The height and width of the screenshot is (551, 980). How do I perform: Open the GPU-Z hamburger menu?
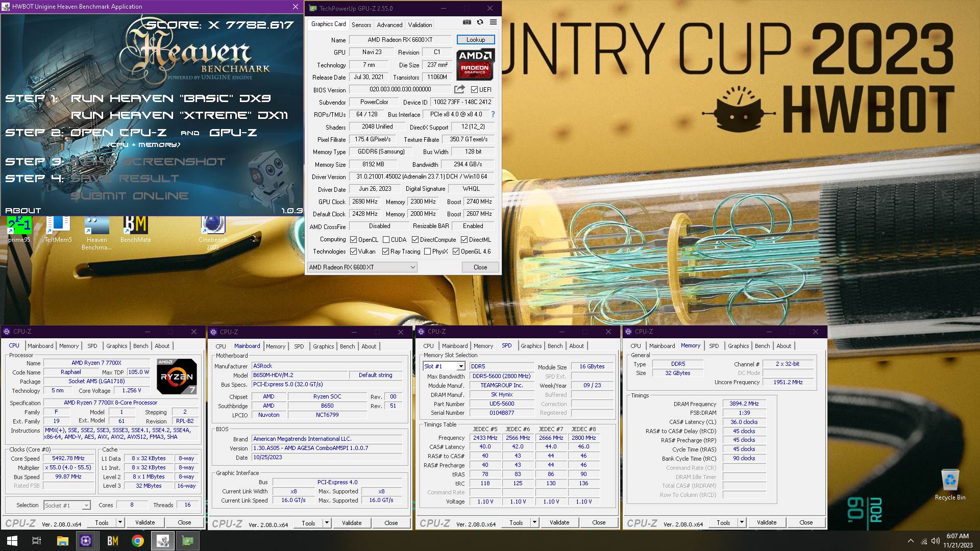pos(493,22)
